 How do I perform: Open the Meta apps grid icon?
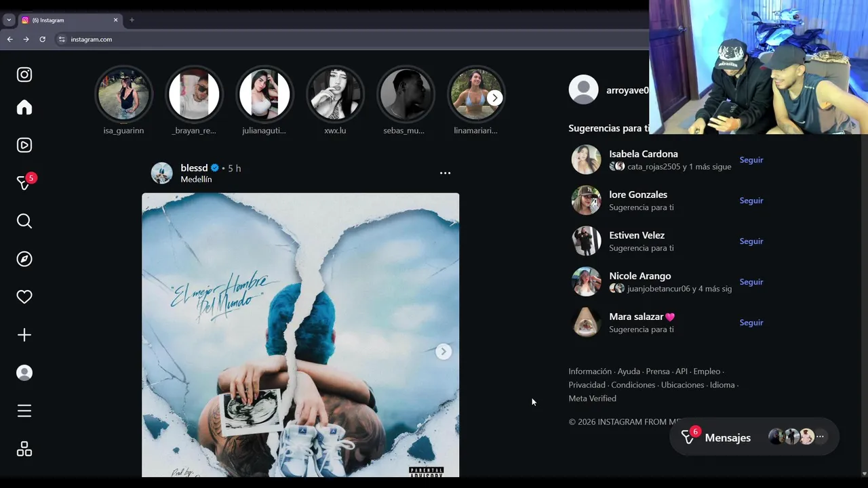coord(24,449)
